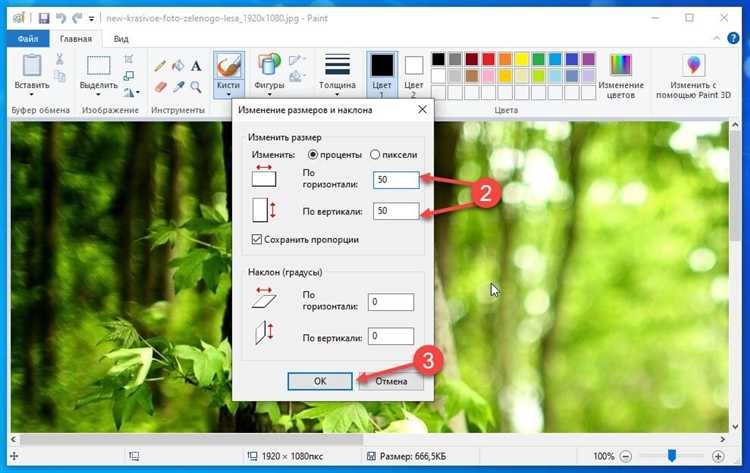Click the shape Outline icon
The width and height of the screenshot is (750, 473).
click(x=295, y=60)
